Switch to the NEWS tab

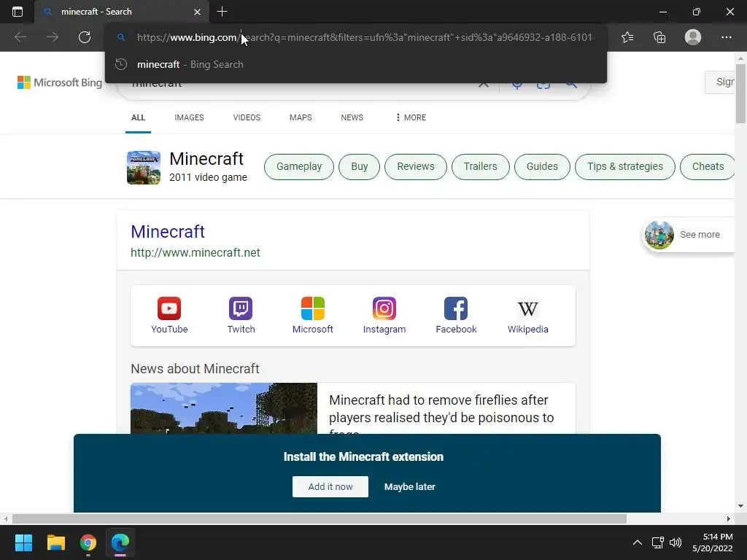click(x=352, y=117)
